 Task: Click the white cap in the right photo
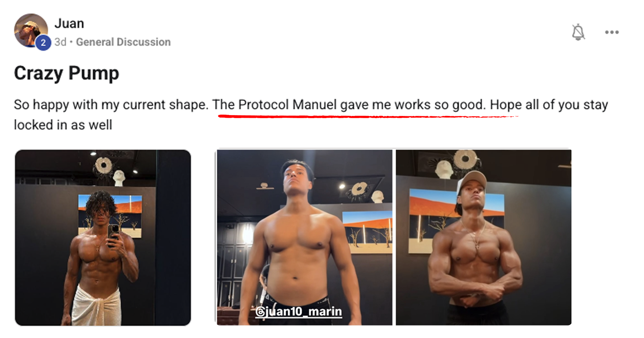click(x=470, y=180)
